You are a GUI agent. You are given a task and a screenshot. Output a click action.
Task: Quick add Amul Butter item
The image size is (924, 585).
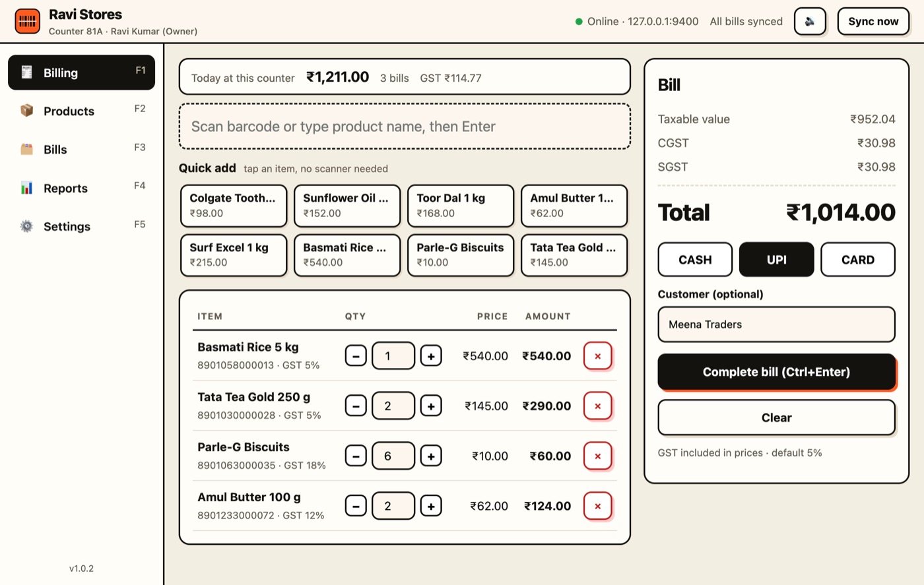(x=574, y=205)
